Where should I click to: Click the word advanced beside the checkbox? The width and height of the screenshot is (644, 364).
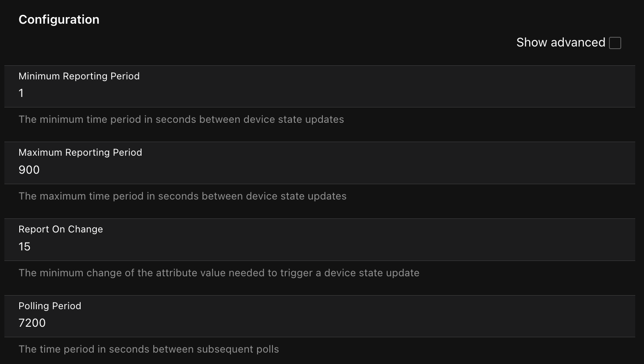[578, 43]
